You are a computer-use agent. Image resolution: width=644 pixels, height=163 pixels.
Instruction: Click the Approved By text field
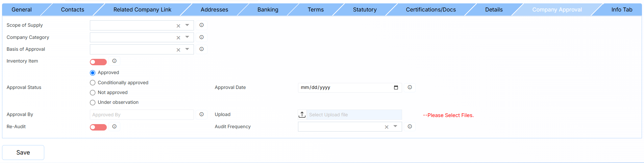142,115
